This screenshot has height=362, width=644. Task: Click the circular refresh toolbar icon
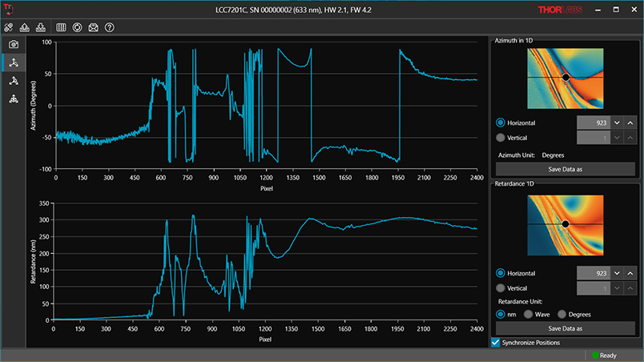77,27
